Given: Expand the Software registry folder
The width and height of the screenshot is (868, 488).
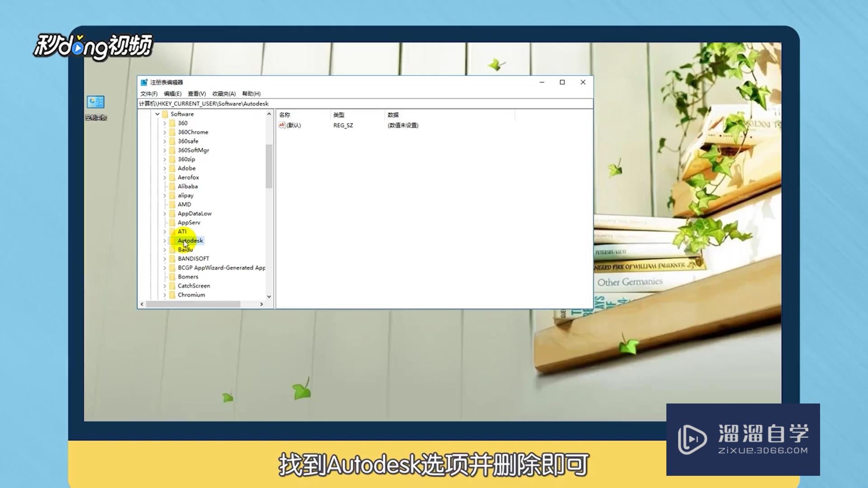Looking at the screenshot, I should tap(156, 113).
